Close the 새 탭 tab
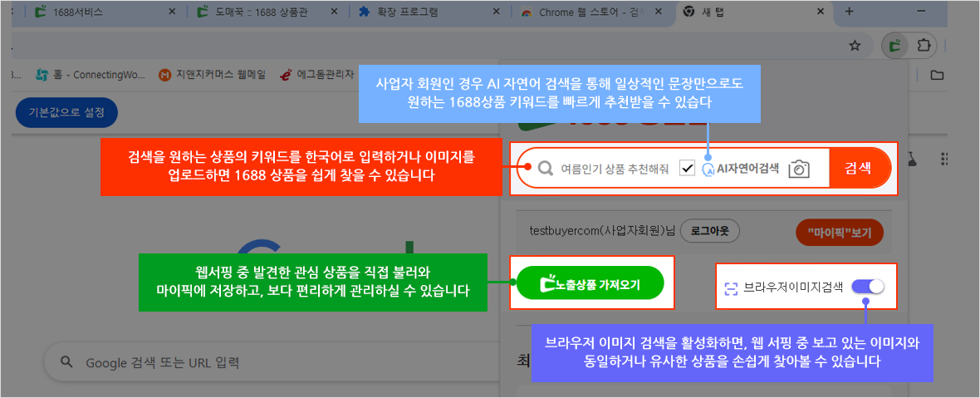Image resolution: width=980 pixels, height=398 pixels. tap(820, 12)
